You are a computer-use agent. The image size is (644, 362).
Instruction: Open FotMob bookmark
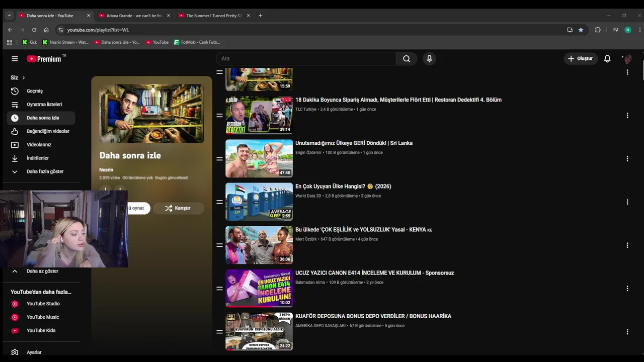tap(197, 42)
